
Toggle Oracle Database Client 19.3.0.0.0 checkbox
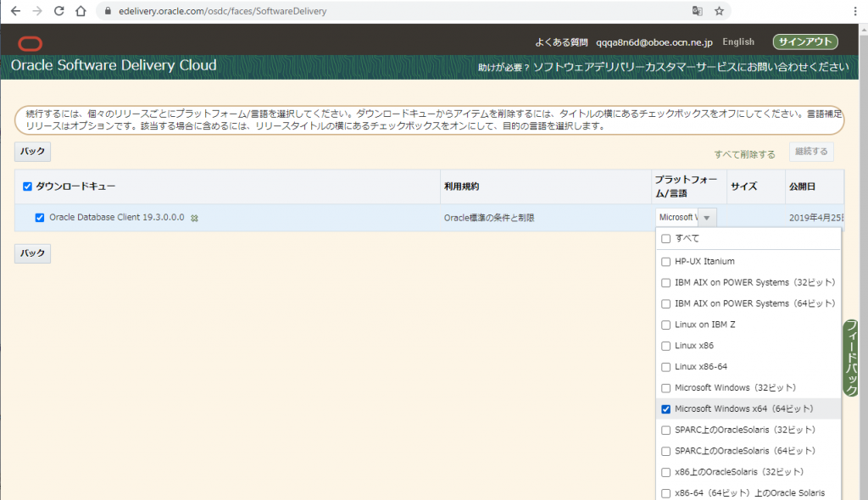pyautogui.click(x=40, y=218)
